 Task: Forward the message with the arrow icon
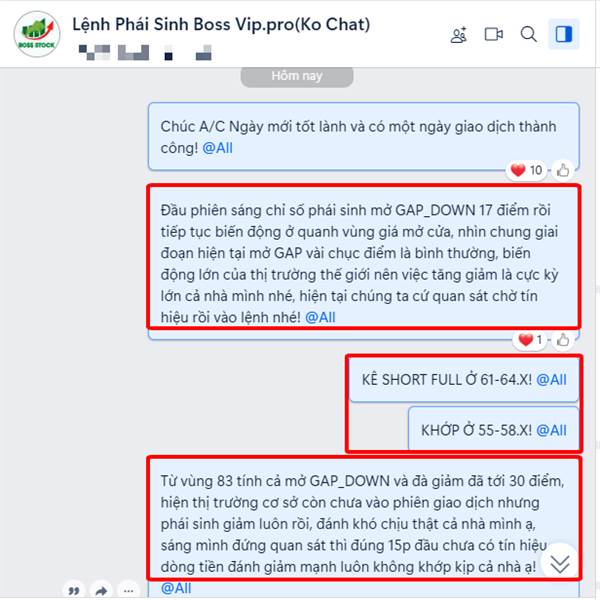(101, 590)
